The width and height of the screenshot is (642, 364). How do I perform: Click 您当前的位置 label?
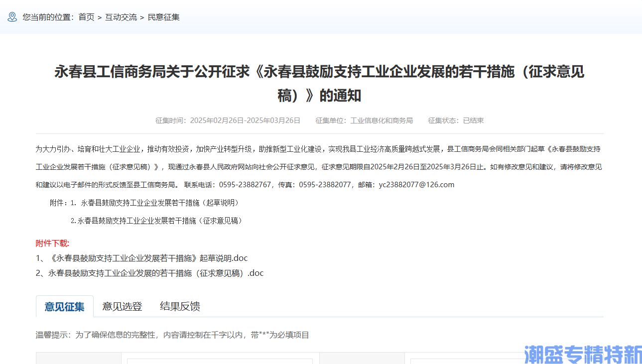pos(48,17)
